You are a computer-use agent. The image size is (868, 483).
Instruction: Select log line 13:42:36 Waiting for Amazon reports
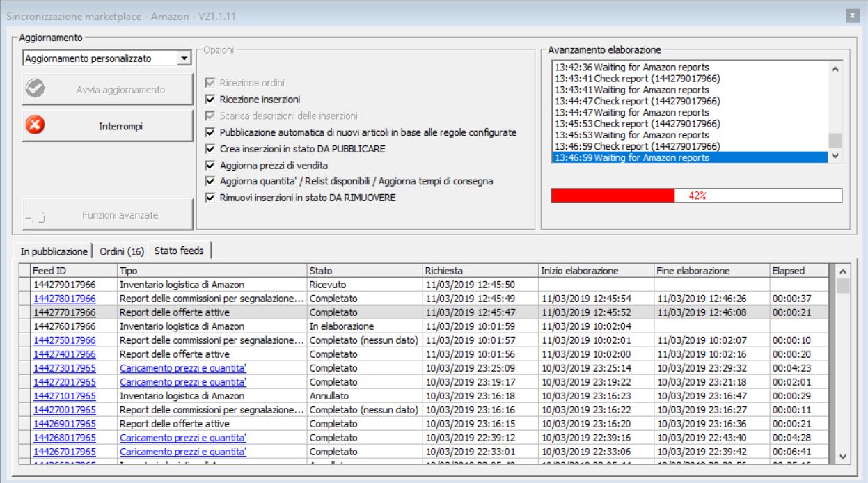tap(691, 68)
